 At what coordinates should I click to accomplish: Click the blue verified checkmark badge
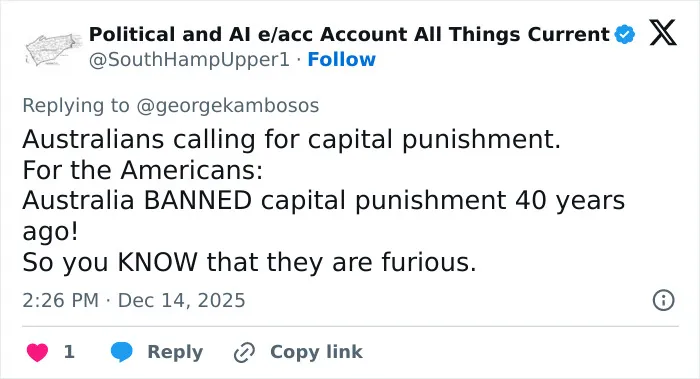[625, 34]
